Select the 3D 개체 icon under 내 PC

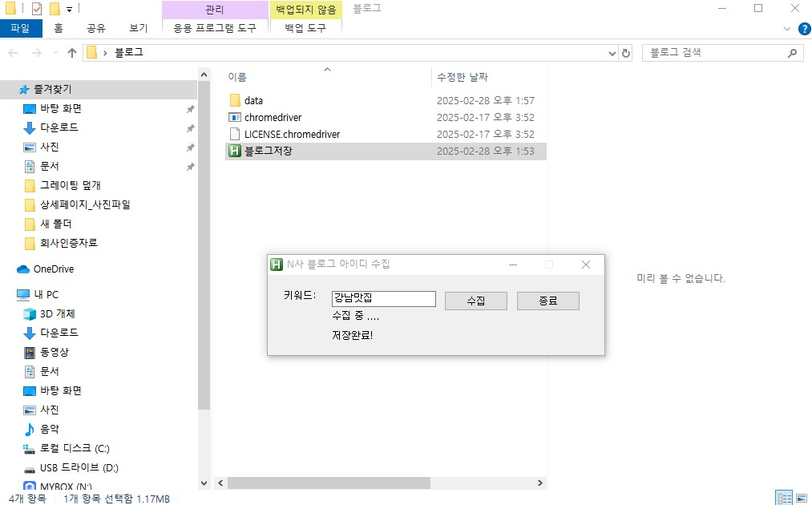pos(30,314)
